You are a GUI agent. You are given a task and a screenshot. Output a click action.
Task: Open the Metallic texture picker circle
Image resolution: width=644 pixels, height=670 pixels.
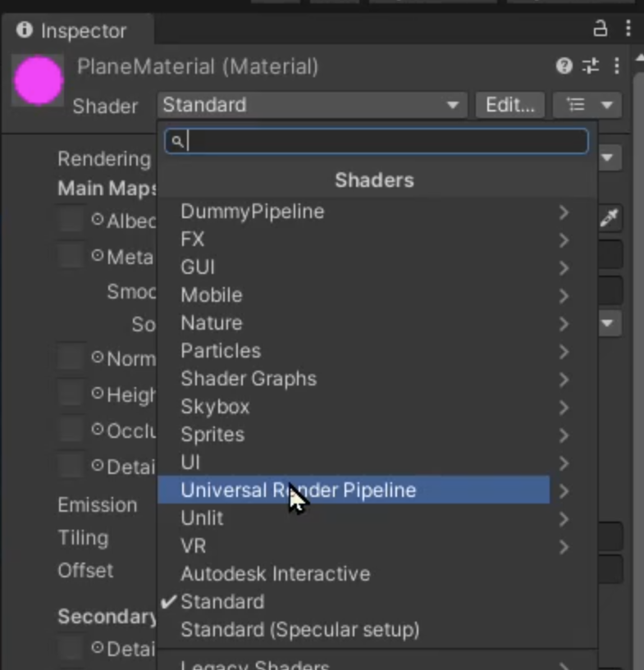(98, 256)
